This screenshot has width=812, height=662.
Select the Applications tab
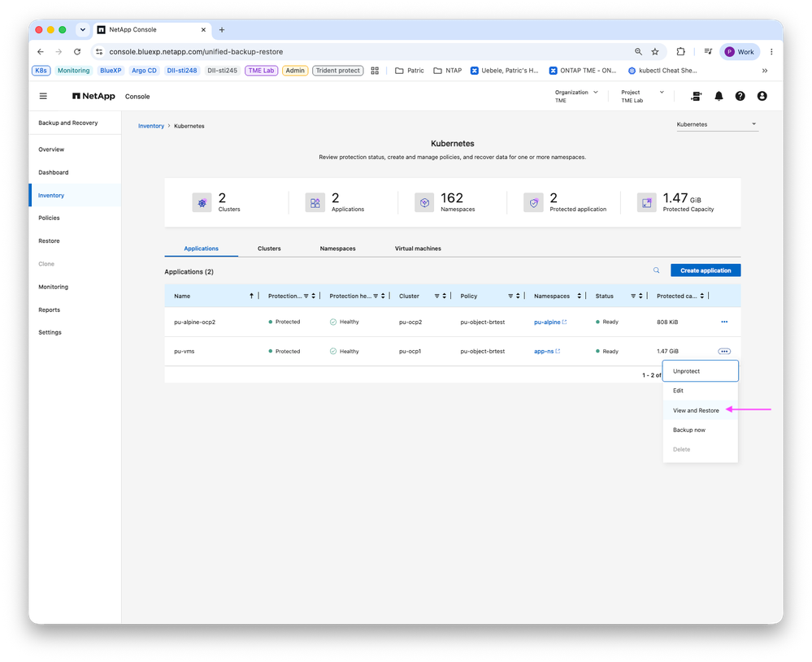(202, 249)
